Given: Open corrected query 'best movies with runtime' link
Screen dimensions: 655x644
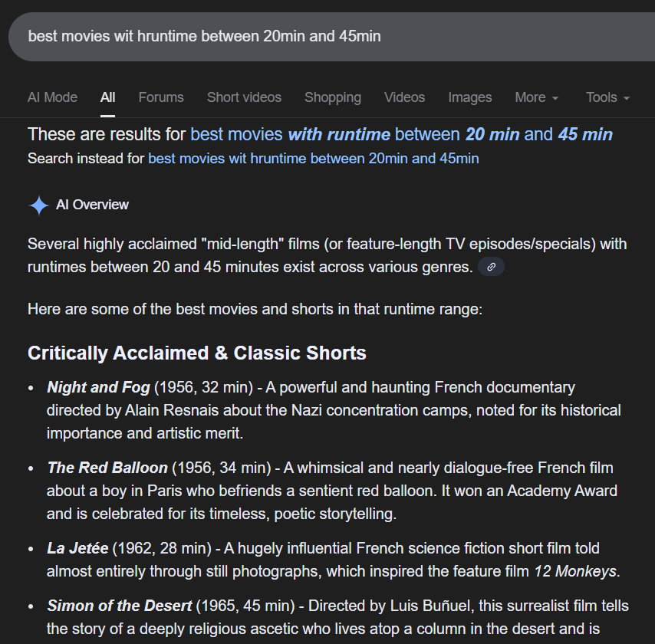Looking at the screenshot, I should pos(401,134).
